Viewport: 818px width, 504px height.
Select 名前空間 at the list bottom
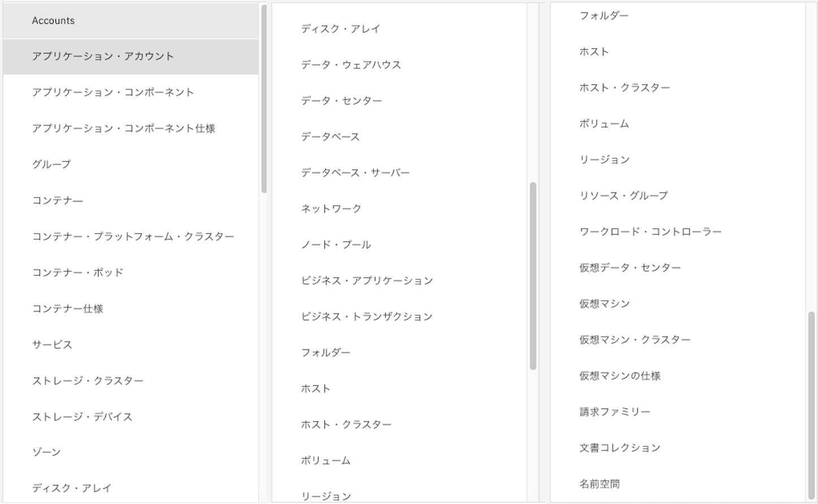(599, 484)
